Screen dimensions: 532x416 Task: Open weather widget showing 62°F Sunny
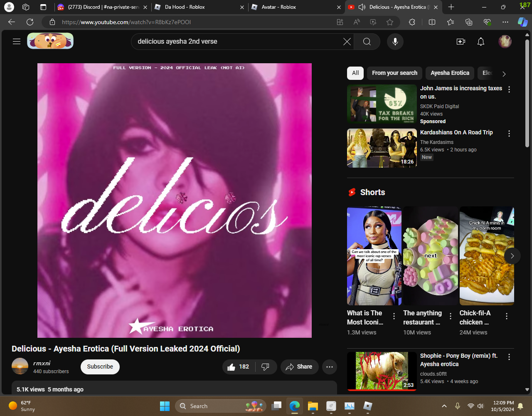(22, 406)
